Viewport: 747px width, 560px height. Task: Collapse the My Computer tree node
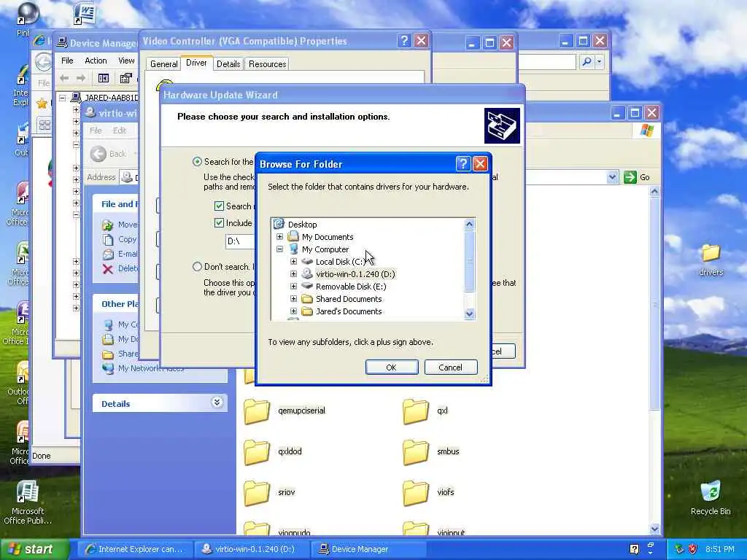(x=279, y=249)
